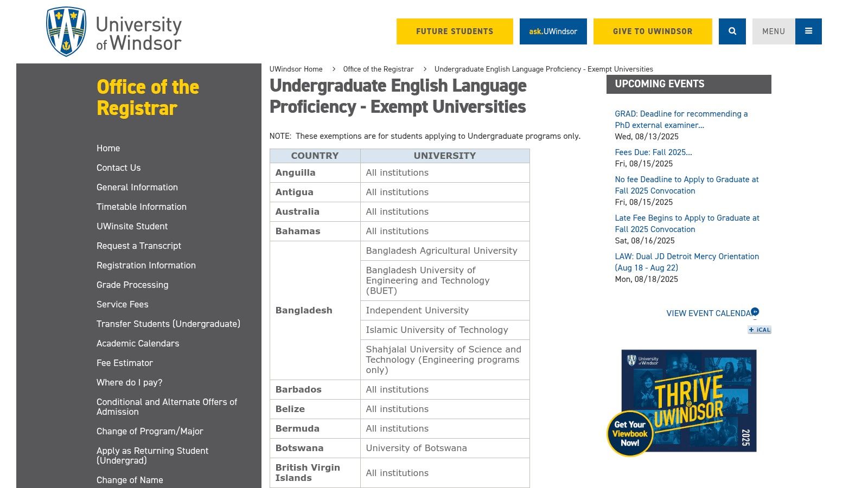Open UWinsite Student in the sidebar

132,226
